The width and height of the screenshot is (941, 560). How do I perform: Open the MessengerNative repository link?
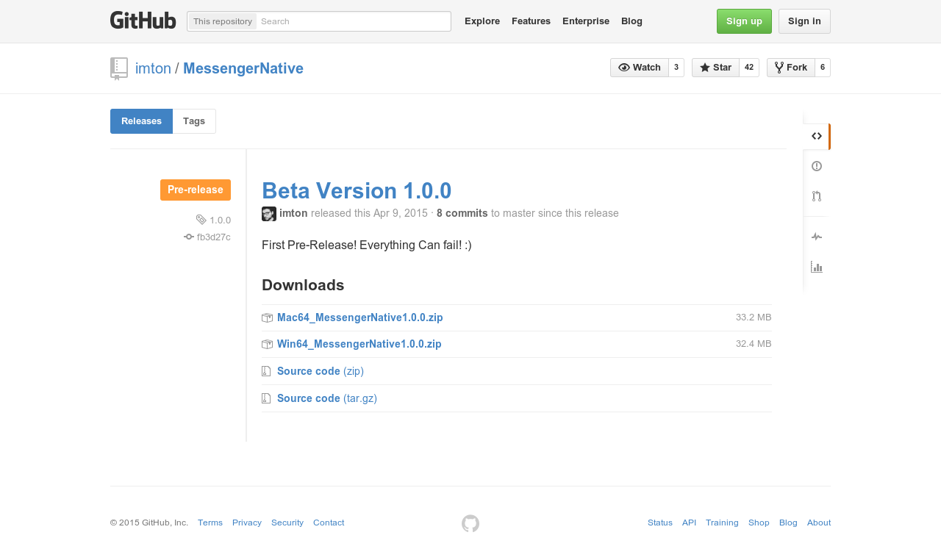(243, 68)
